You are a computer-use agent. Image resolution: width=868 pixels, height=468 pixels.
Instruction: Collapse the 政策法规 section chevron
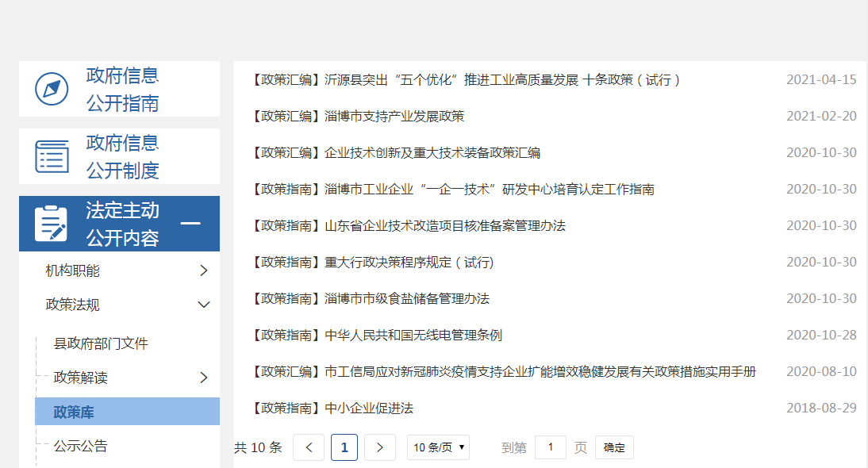(203, 305)
